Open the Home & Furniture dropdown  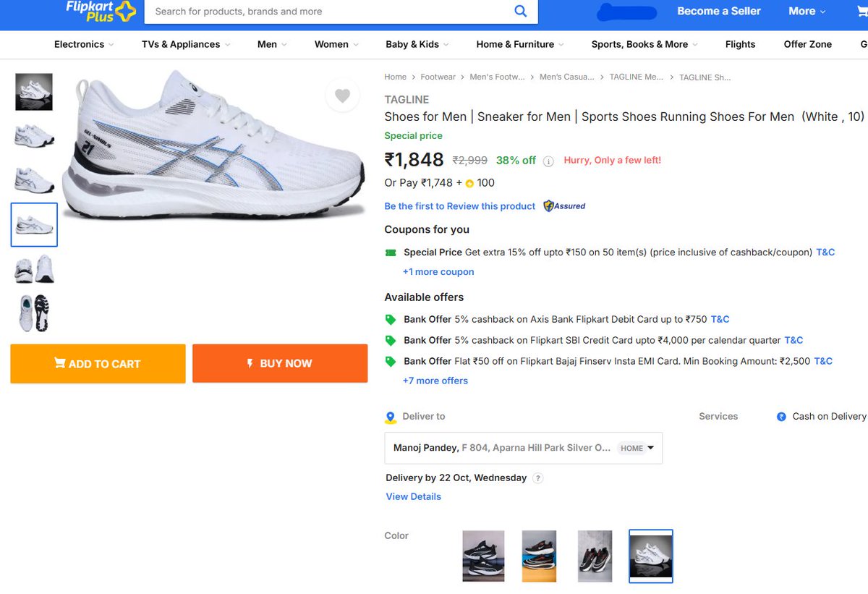520,44
